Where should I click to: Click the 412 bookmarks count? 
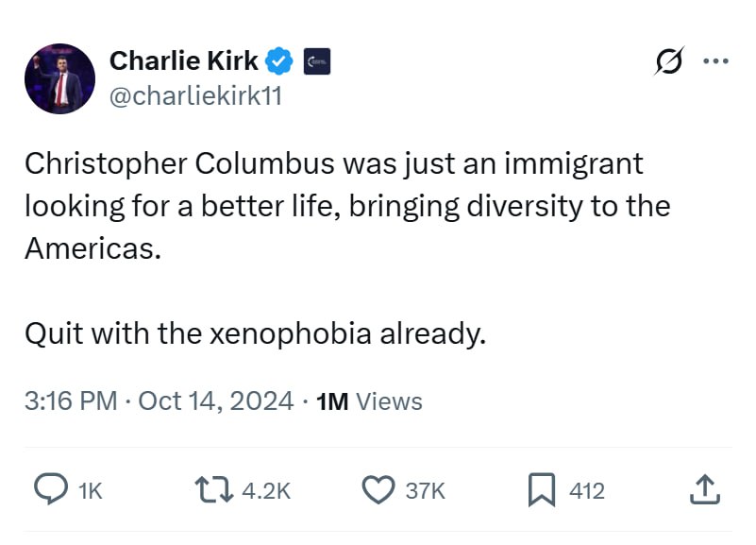pos(587,490)
